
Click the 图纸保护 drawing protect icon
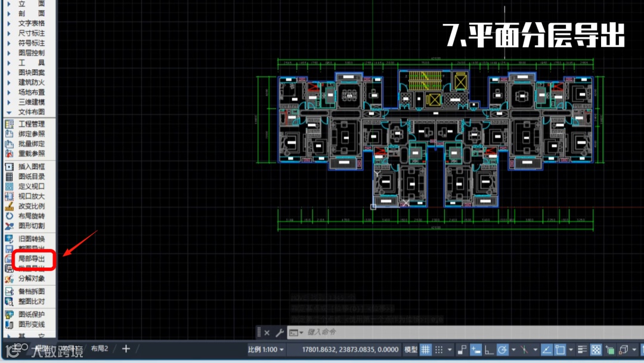(x=9, y=315)
